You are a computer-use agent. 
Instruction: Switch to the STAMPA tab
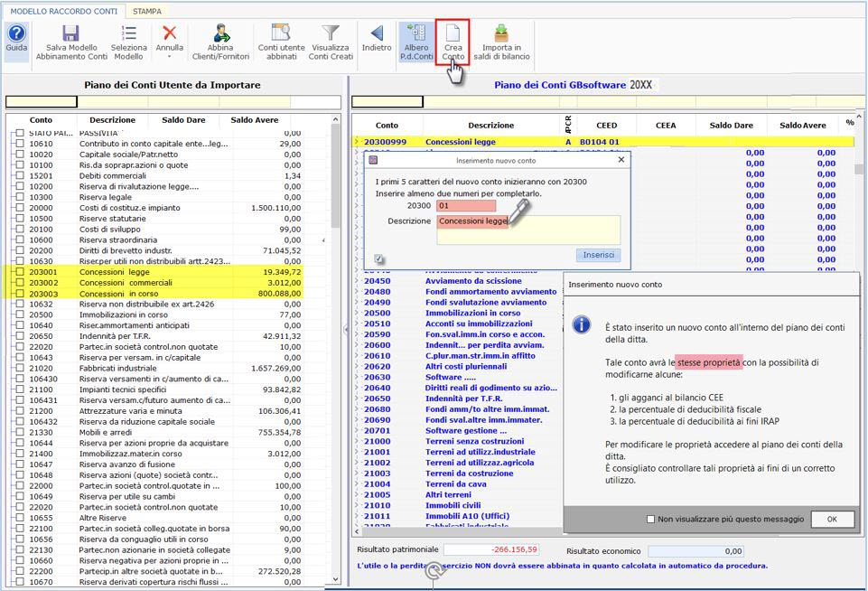tap(147, 11)
